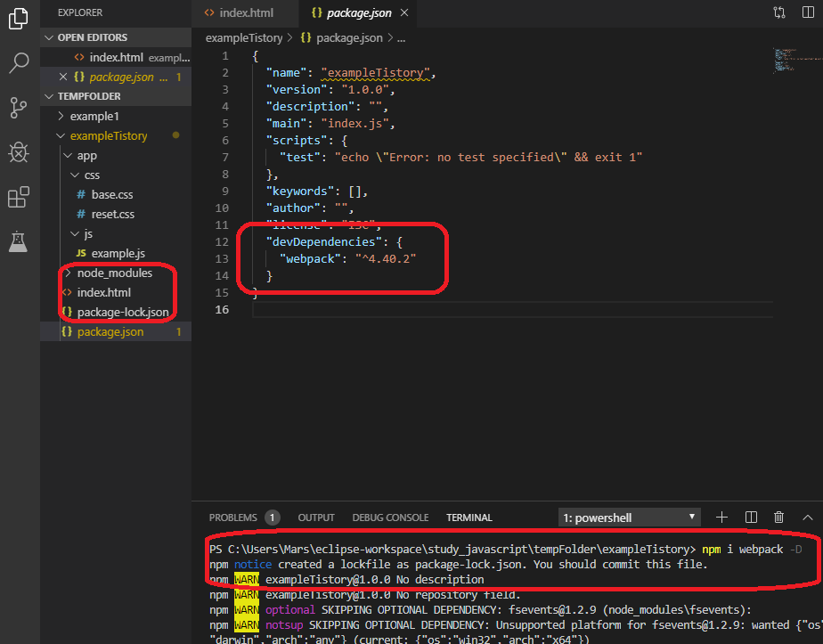Maximize the panel with the up chevron
The image size is (823, 644).
[808, 518]
